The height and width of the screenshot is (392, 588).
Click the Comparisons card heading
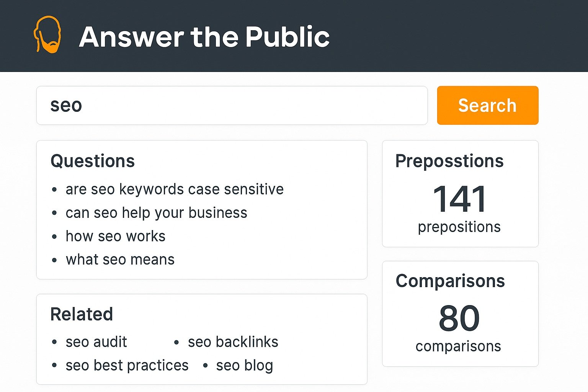[x=450, y=281]
